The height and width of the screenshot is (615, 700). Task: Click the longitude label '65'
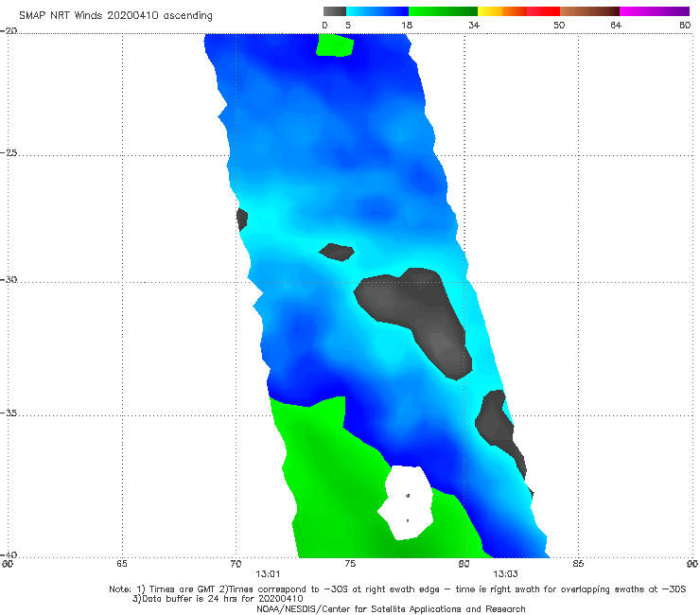point(122,563)
